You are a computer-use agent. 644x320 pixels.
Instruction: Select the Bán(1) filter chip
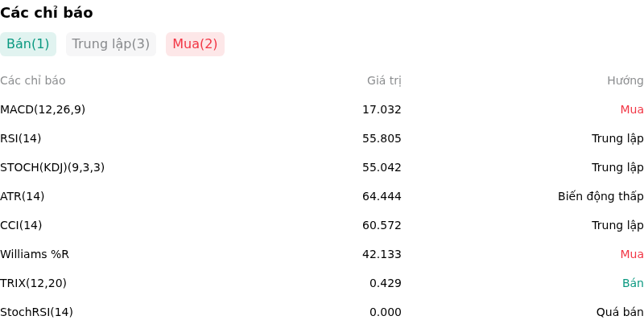click(28, 44)
